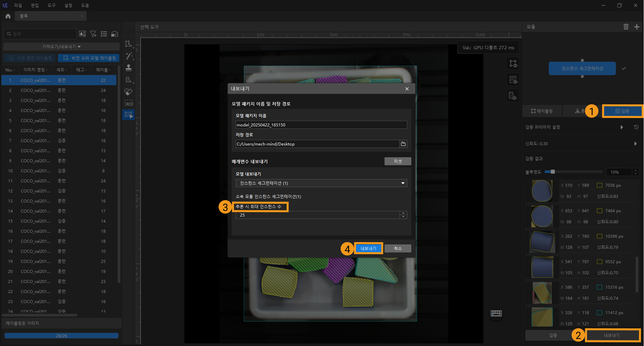Switch image list to list view
This screenshot has width=644, height=346.
coord(104,34)
